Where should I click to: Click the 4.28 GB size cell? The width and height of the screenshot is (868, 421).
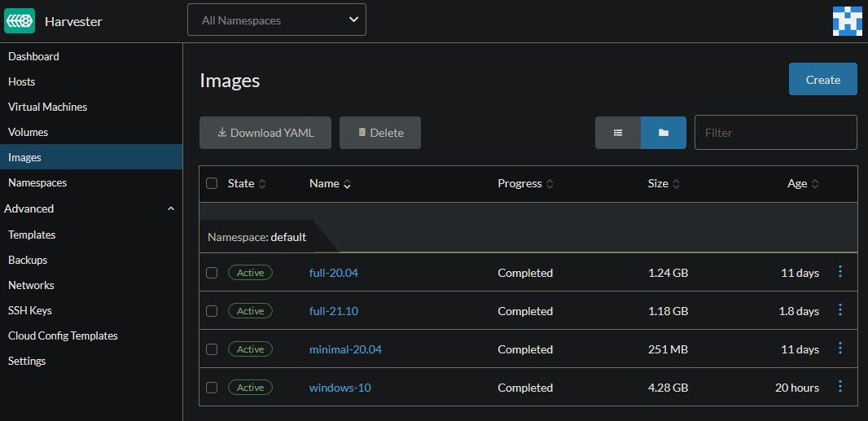(669, 388)
